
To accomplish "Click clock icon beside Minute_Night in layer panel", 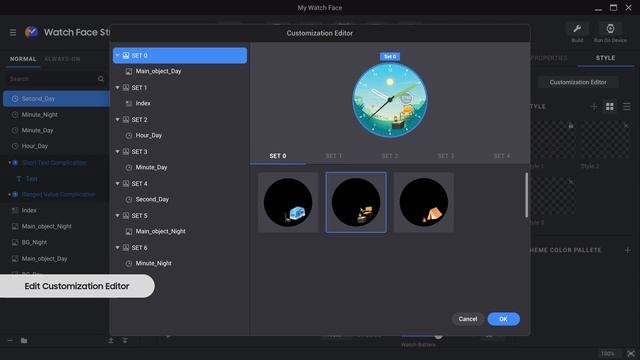I will tap(15, 115).
